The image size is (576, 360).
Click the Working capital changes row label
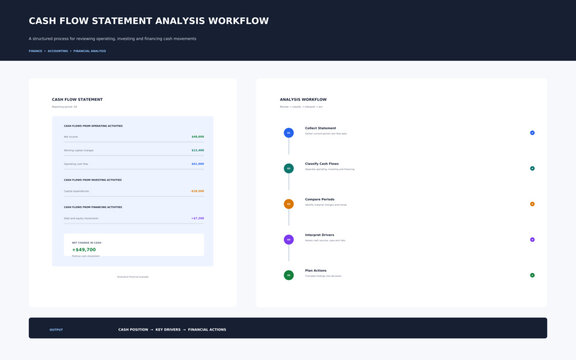pos(79,150)
